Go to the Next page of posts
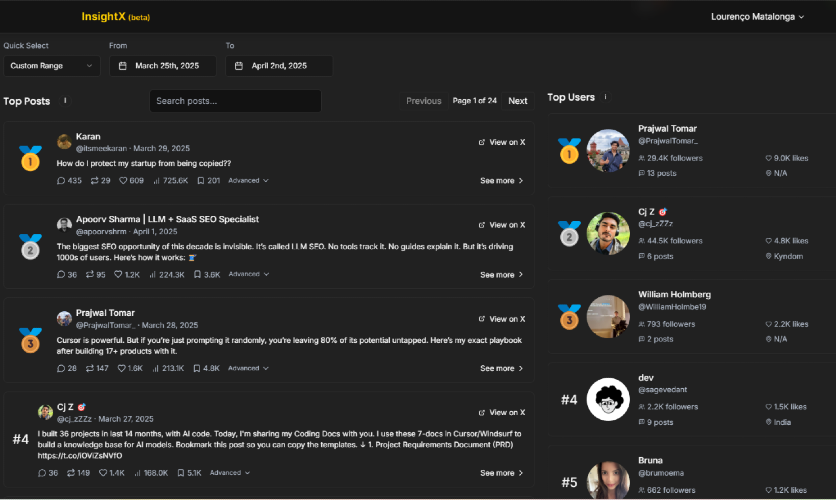Screen dimensions: 836x500 pos(517,101)
